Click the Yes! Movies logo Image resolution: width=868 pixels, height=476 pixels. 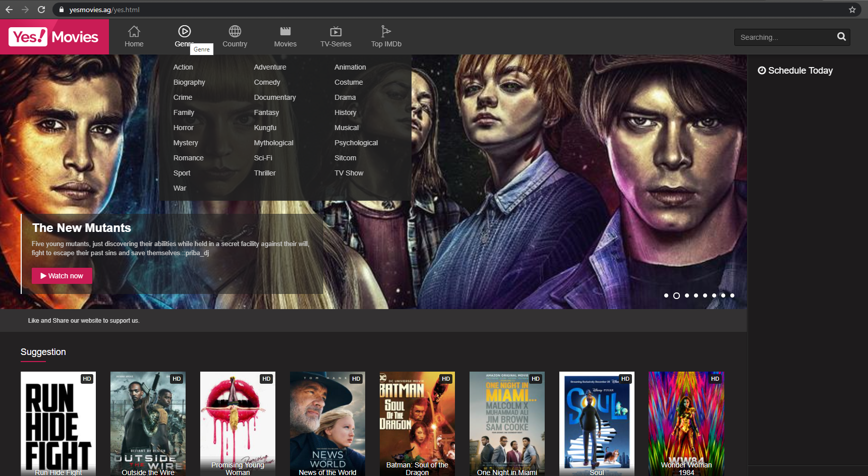[x=54, y=37]
